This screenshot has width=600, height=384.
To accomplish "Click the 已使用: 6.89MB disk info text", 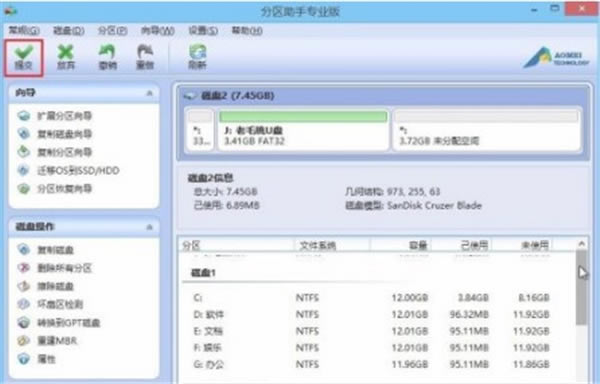I will click(x=226, y=206).
